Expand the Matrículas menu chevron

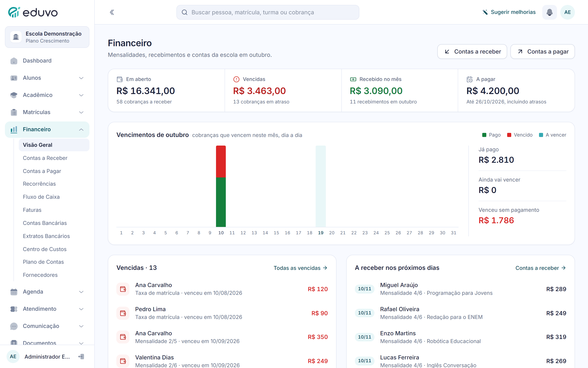click(x=81, y=112)
